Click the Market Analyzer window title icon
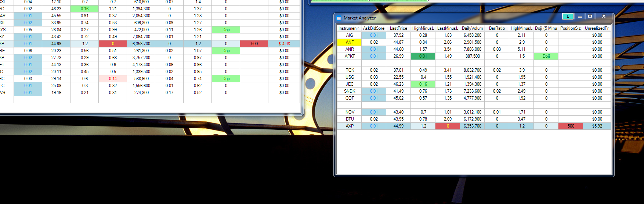The image size is (644, 204). tap(339, 18)
